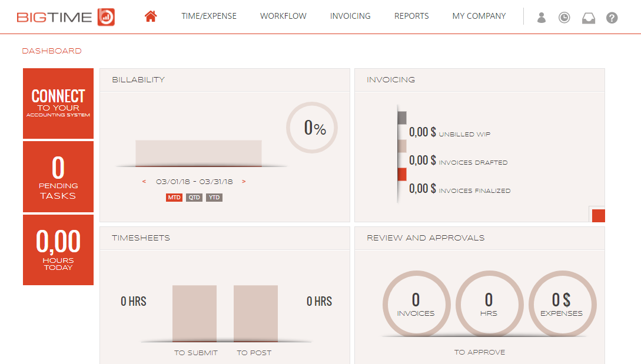This screenshot has width=641, height=364.
Task: Open the 0 HRS approval circle
Action: 489,304
